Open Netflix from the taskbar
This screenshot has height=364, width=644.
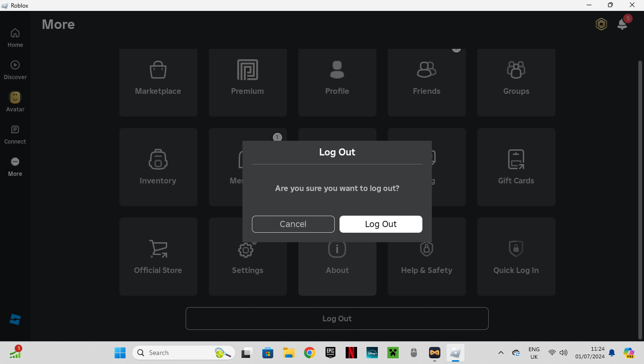[x=351, y=353]
